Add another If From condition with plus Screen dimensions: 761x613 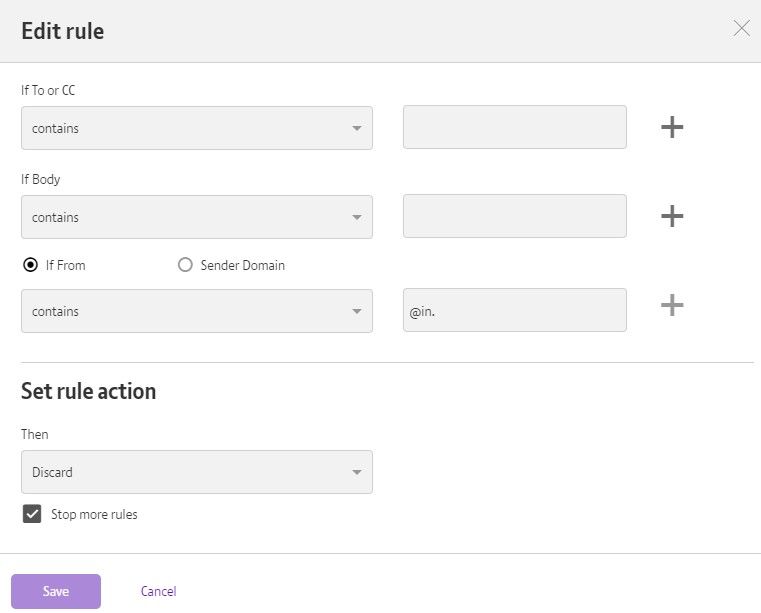(x=672, y=306)
